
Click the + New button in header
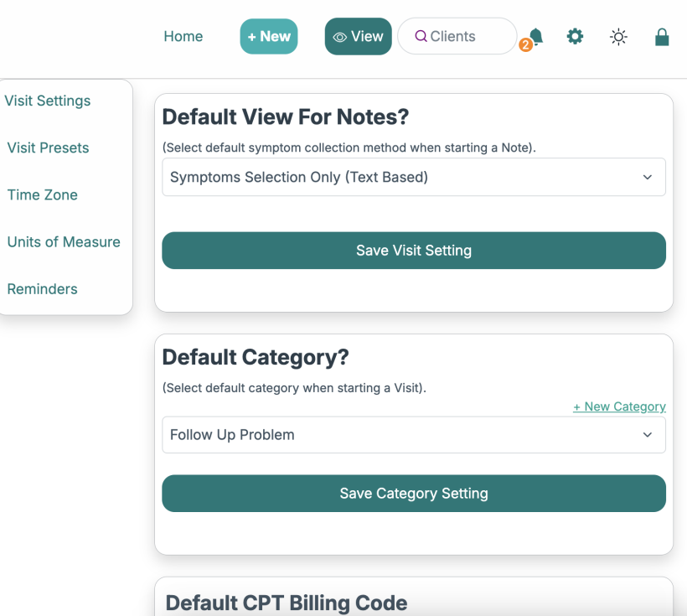click(x=269, y=36)
